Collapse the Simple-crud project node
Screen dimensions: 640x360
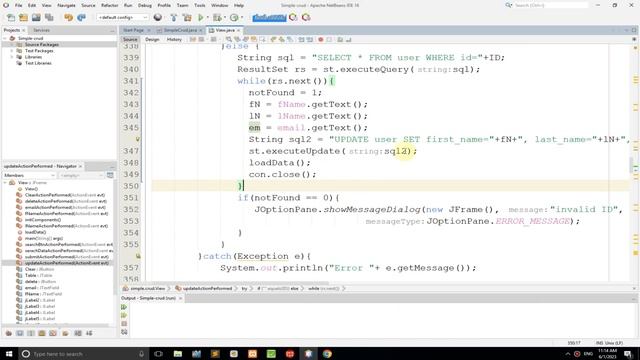pyautogui.click(x=5, y=38)
